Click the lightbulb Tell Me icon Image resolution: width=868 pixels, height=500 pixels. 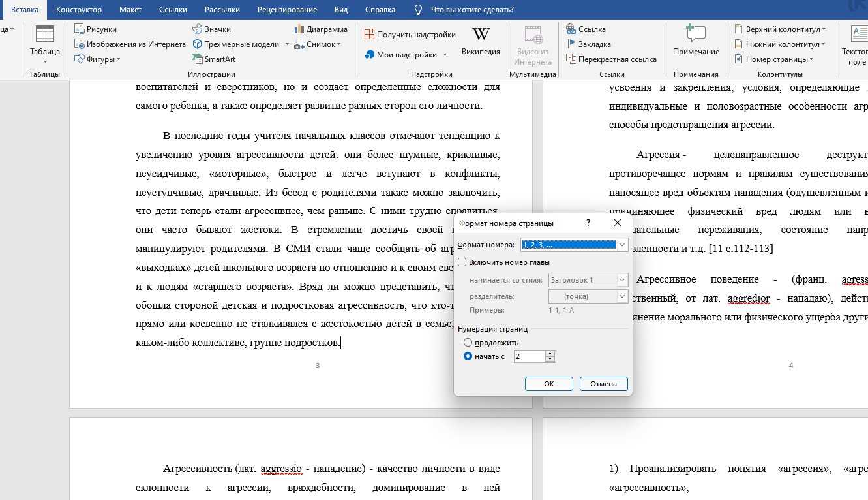click(x=419, y=10)
